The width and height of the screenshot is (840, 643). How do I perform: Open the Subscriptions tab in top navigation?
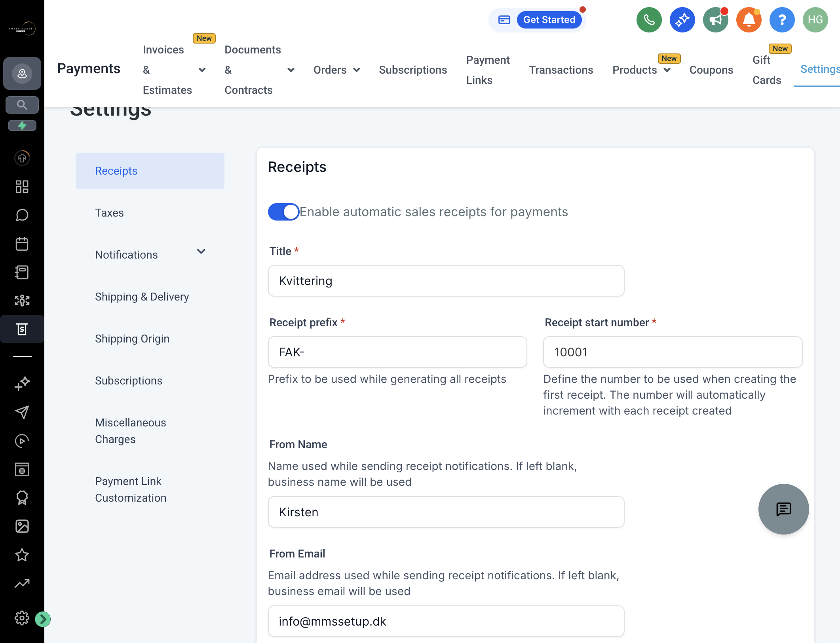click(x=413, y=70)
